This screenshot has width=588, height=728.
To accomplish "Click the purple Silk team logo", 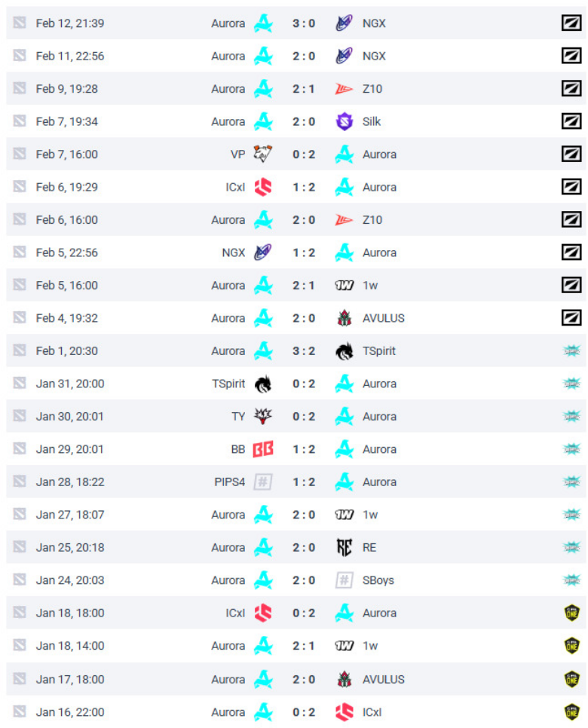I will pyautogui.click(x=345, y=121).
